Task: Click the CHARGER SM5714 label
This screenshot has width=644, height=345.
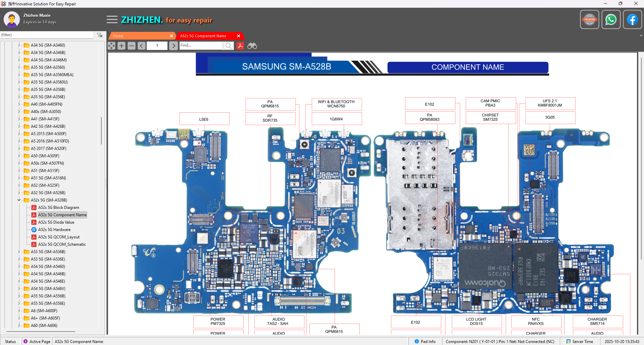Action: point(597,322)
